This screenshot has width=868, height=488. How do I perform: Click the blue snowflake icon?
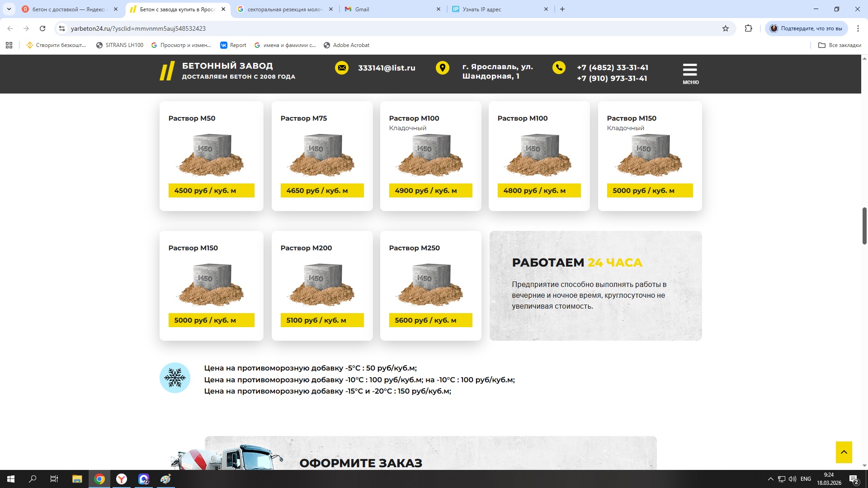coord(175,378)
